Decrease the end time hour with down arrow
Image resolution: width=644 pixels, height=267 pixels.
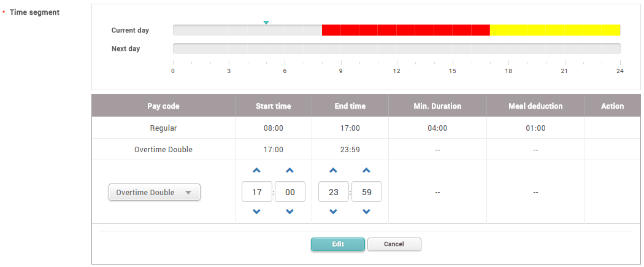(334, 212)
